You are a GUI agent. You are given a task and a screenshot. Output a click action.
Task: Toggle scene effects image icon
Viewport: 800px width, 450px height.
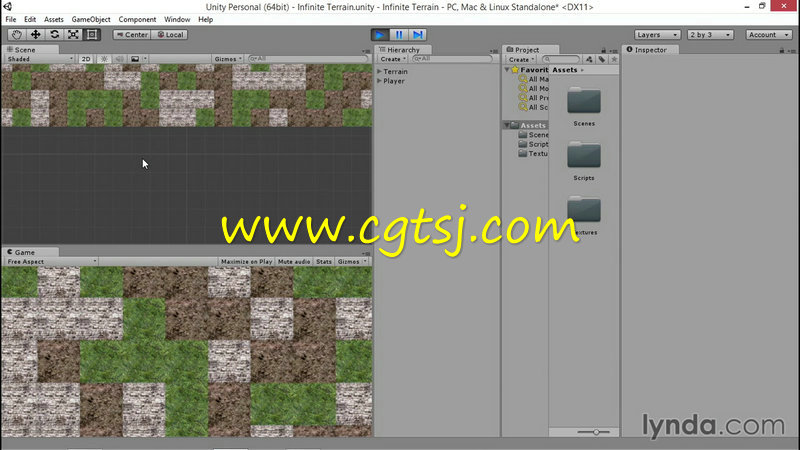pos(135,59)
